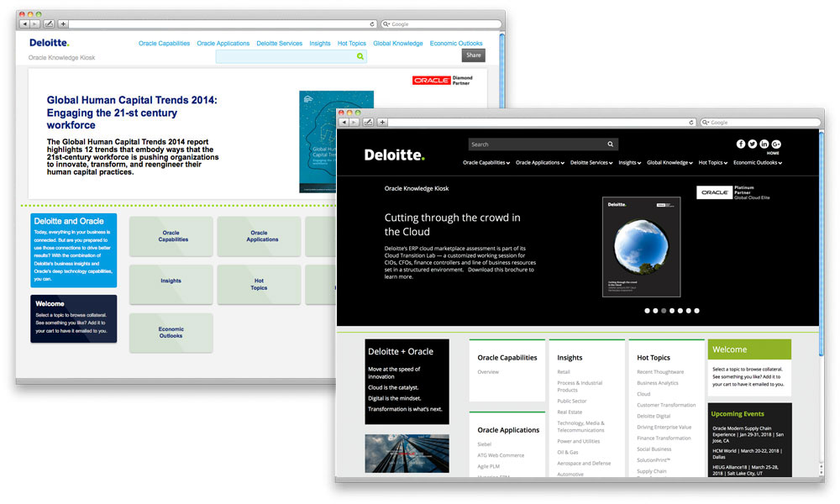
Task: Go forward in the dark Deloitte browser window
Action: [x=354, y=122]
